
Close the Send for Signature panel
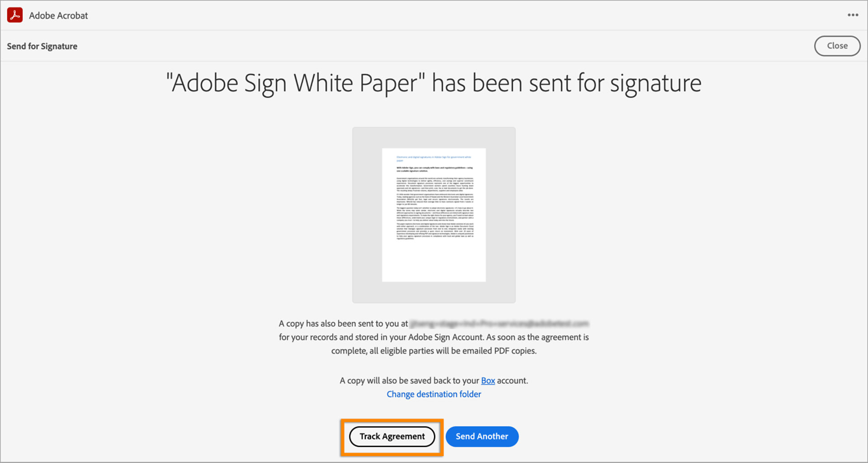[x=837, y=46]
